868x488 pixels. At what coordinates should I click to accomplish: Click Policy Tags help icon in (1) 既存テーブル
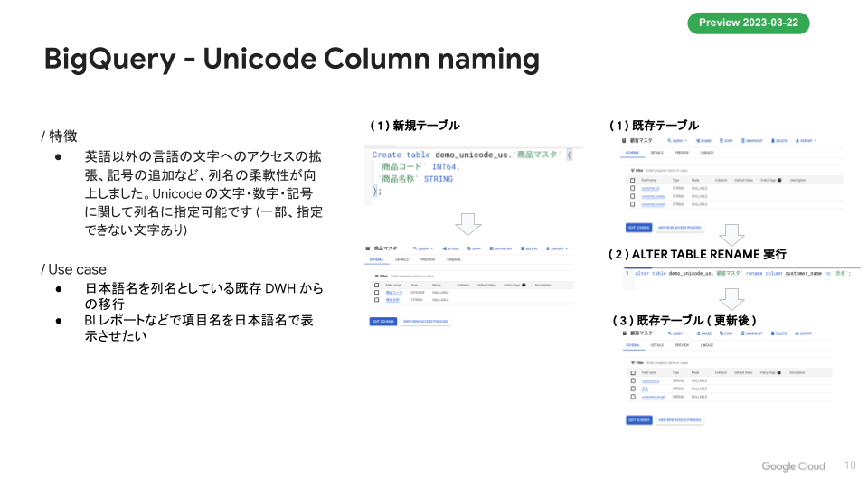click(779, 181)
